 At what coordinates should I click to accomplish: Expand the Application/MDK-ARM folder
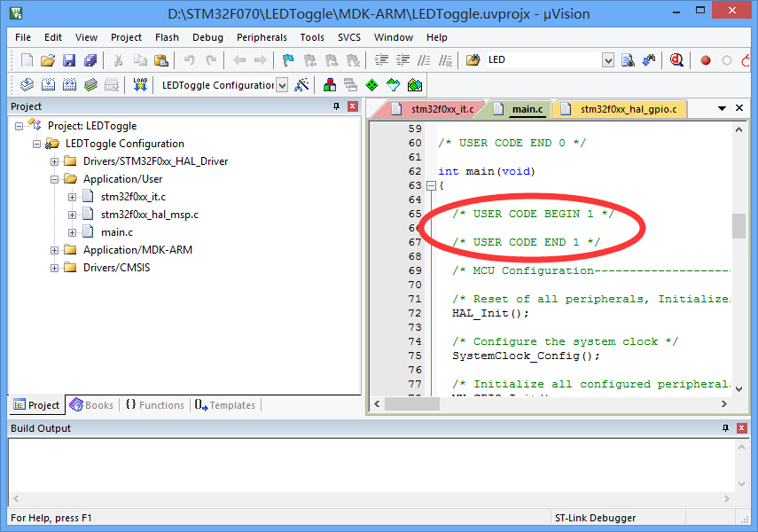[x=55, y=251]
